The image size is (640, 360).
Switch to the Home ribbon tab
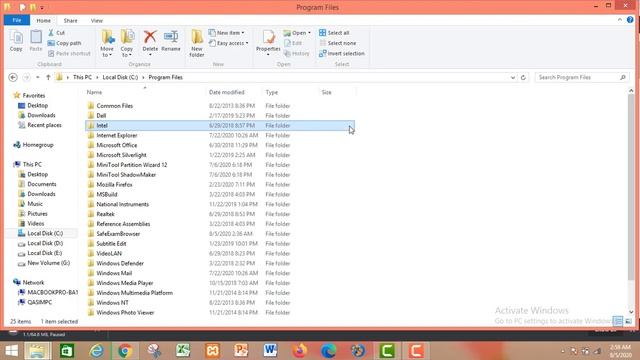point(44,20)
